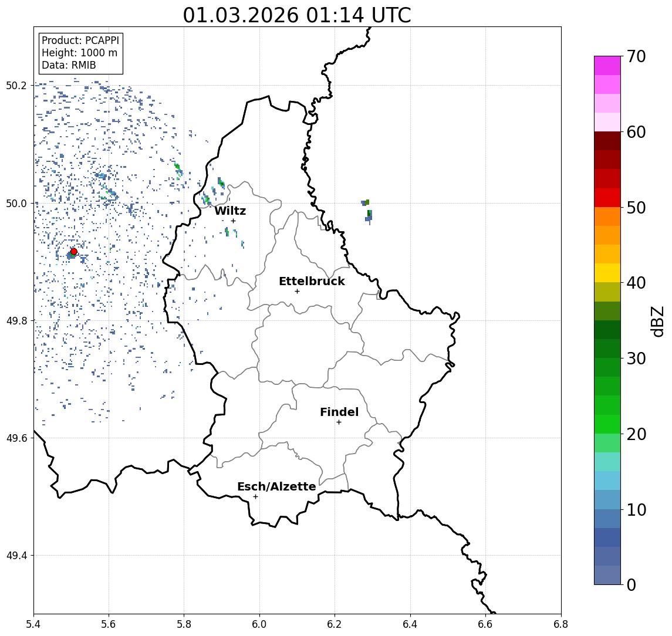Image resolution: width=672 pixels, height=636 pixels.
Task: Click the cross marker below Findel
Action: click(x=339, y=422)
